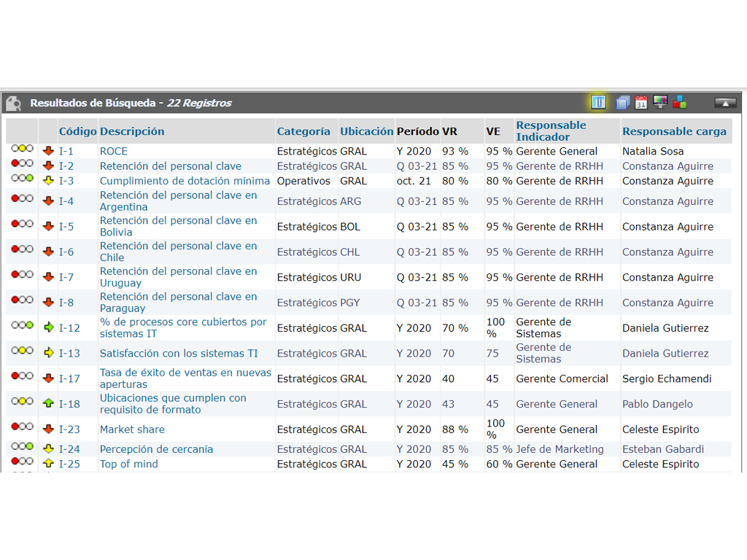Click the traffic light on row I-18

click(23, 401)
